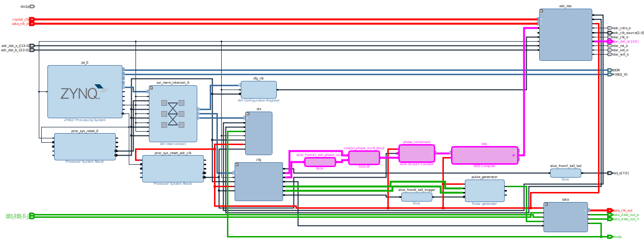Select the sts block body
Screen dimensions: 644x248
click(259, 133)
